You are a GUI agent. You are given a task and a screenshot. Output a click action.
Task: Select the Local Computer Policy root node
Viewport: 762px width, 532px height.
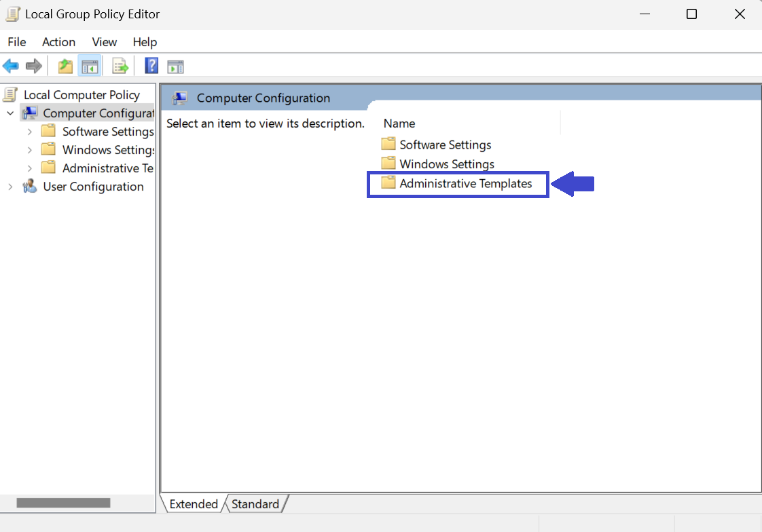tap(81, 95)
